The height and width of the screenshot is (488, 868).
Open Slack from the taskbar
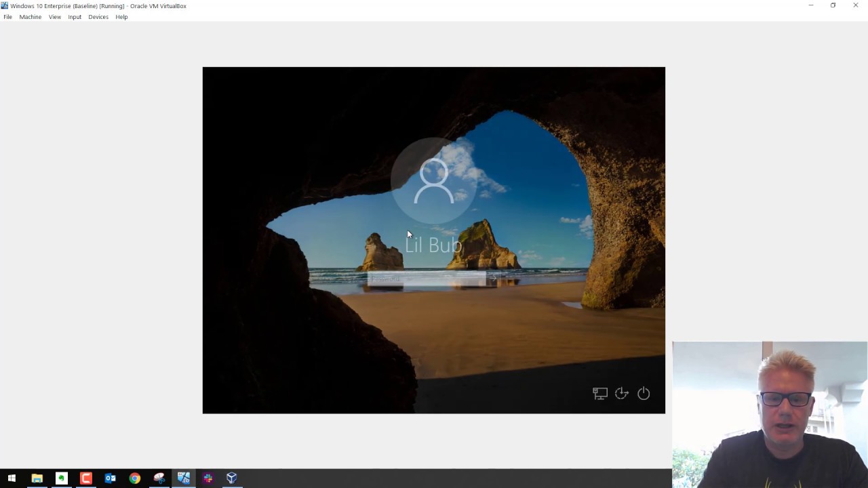(208, 479)
